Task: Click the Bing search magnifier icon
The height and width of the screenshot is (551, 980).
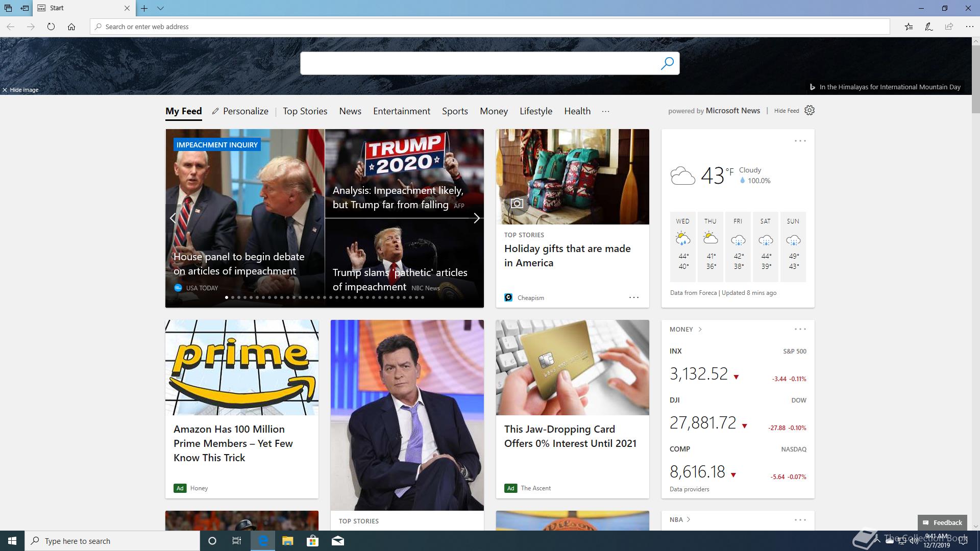Action: point(667,63)
